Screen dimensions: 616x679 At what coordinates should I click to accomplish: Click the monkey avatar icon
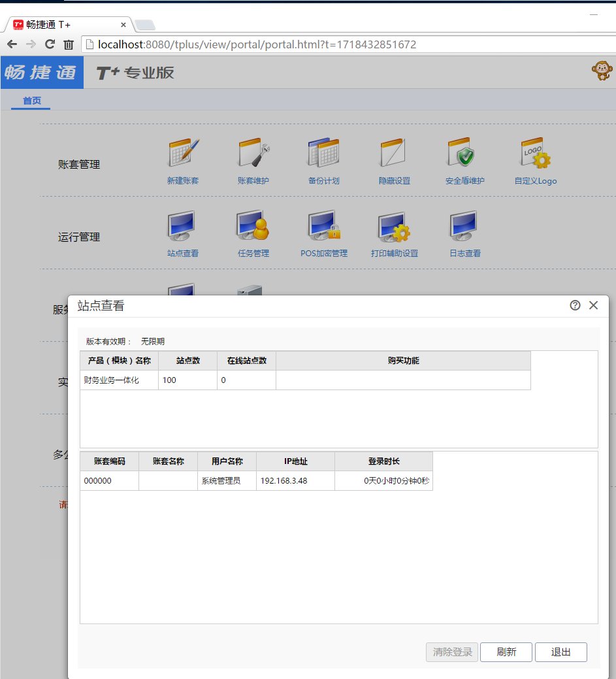[602, 71]
